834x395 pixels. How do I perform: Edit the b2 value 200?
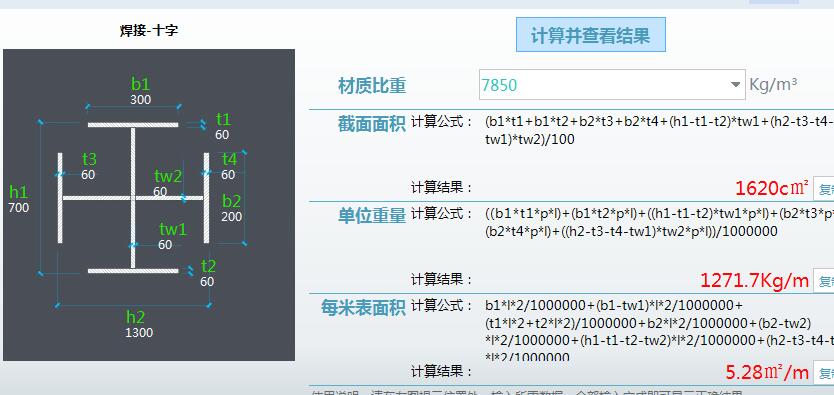click(231, 216)
